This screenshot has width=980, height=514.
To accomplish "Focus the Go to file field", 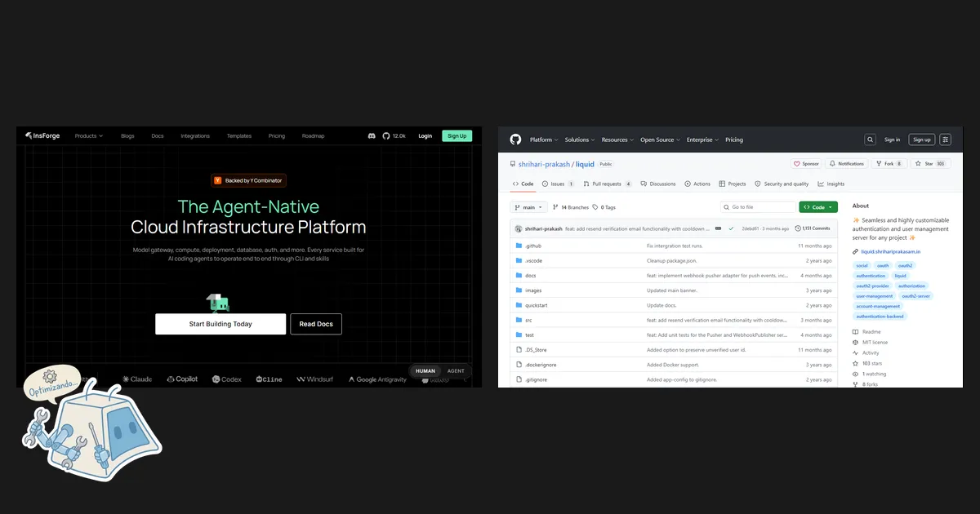I will [758, 207].
